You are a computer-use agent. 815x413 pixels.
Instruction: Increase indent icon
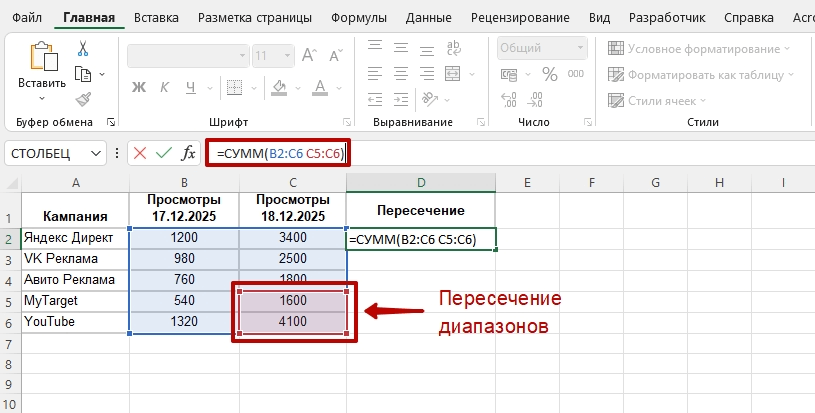pos(401,99)
